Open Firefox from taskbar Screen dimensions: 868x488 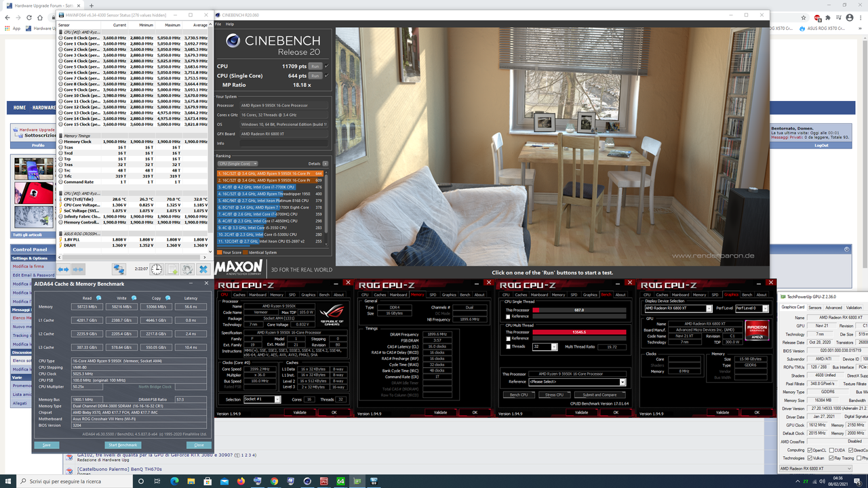pos(240,481)
